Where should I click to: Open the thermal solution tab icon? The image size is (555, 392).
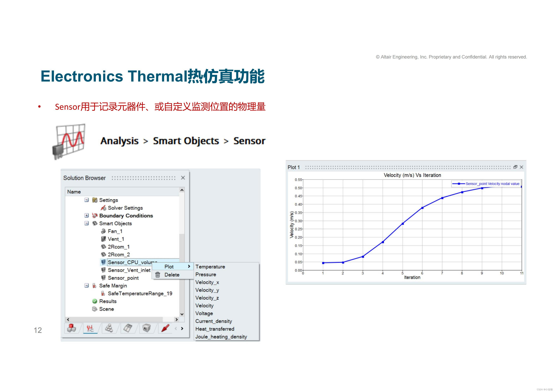click(x=90, y=328)
